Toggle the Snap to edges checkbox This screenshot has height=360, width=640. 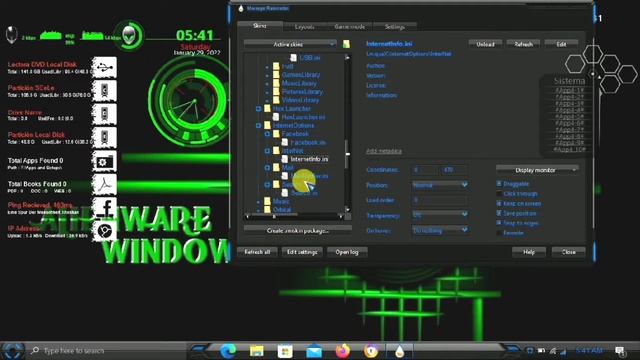click(499, 223)
